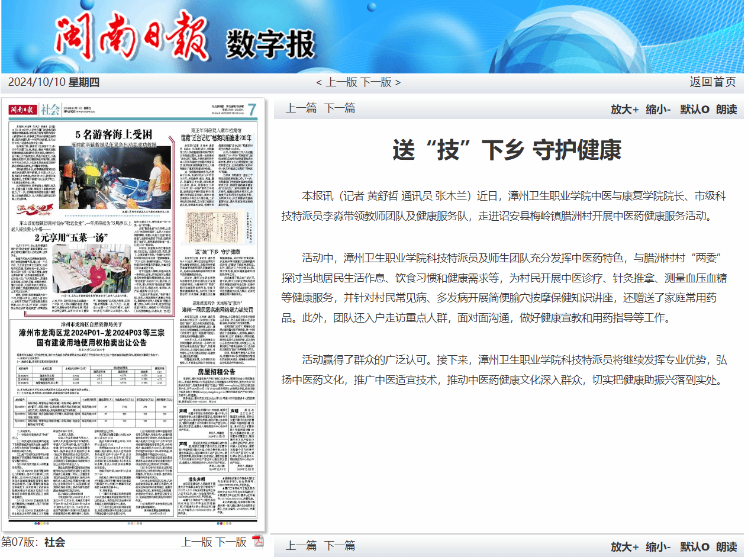Click 上一版 below the page thumbnail
Viewport: 748px width, 560px height.
coord(196,542)
